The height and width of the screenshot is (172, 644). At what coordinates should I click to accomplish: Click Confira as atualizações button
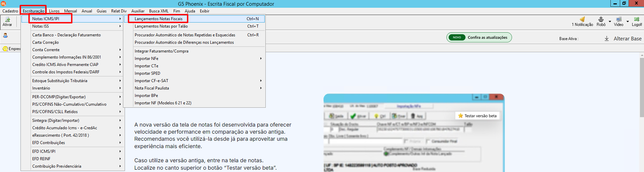pyautogui.click(x=479, y=37)
